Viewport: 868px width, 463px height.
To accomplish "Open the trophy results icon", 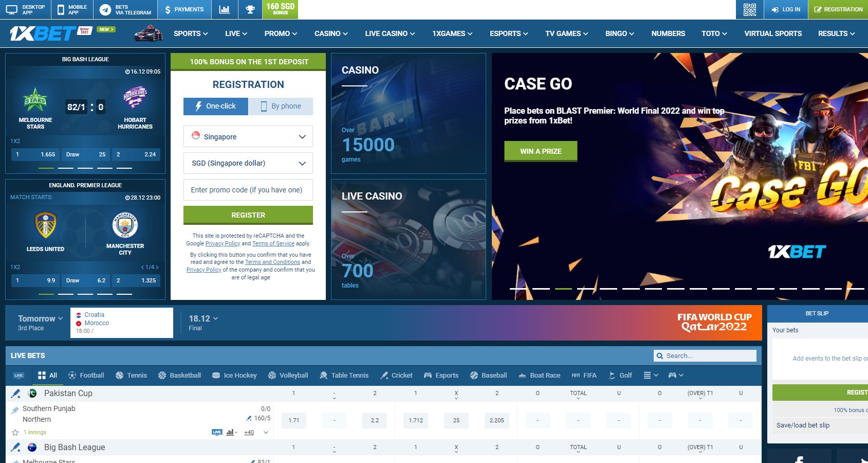I will coord(250,9).
